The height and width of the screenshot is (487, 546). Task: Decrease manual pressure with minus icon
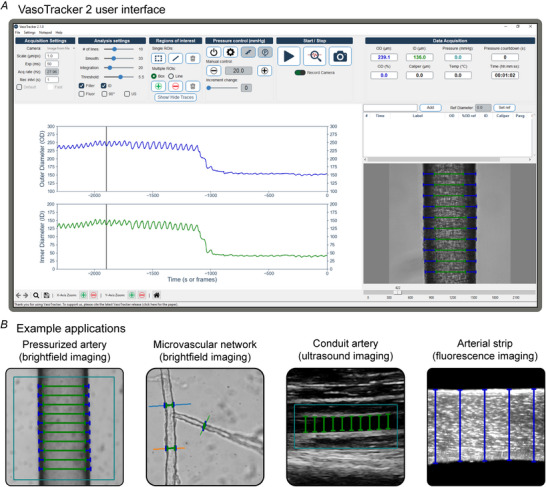(213, 71)
